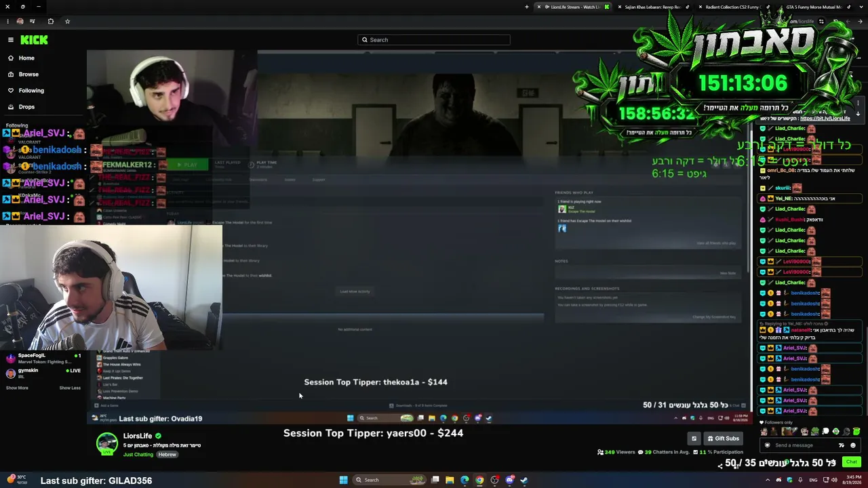Viewport: 868px width, 488px height.
Task: Open a new browser tab
Action: click(527, 7)
